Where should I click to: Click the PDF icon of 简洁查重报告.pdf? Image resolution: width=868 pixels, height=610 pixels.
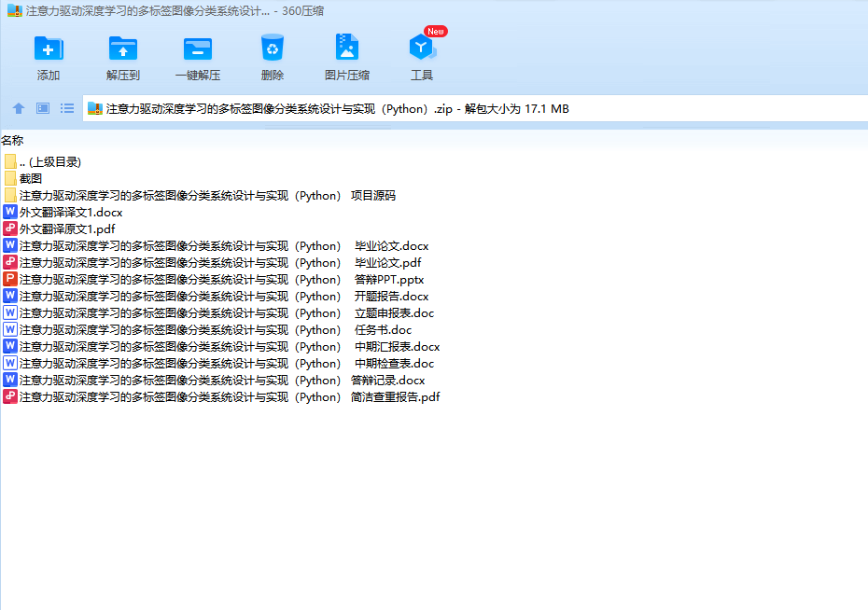[10, 396]
